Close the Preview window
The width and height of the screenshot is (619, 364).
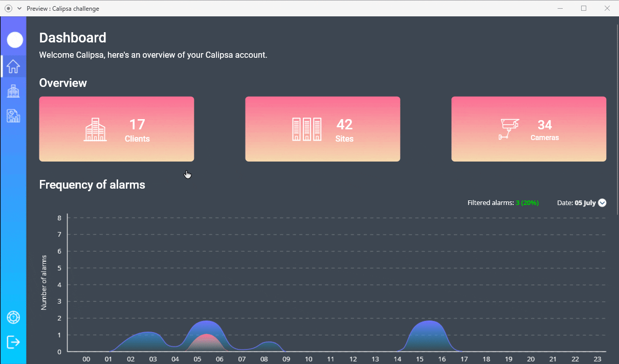[x=607, y=8]
